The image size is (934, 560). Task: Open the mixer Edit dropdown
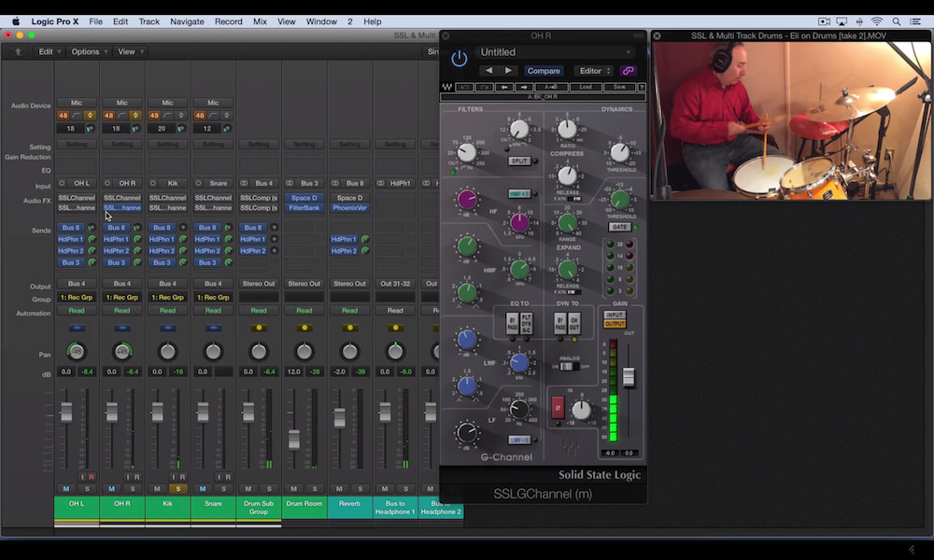point(50,51)
